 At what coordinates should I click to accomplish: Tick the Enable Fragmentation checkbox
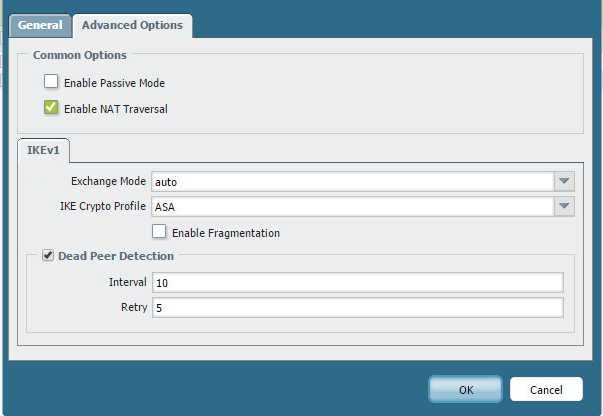click(159, 232)
